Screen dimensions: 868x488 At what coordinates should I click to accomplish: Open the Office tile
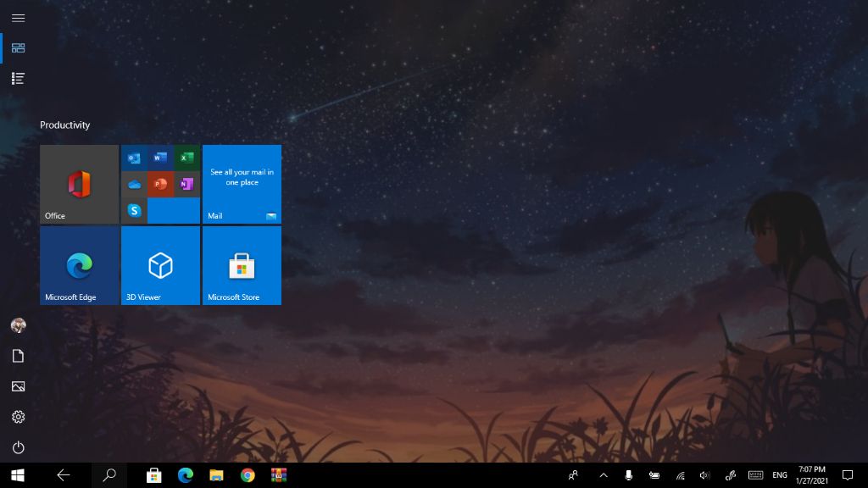click(79, 184)
